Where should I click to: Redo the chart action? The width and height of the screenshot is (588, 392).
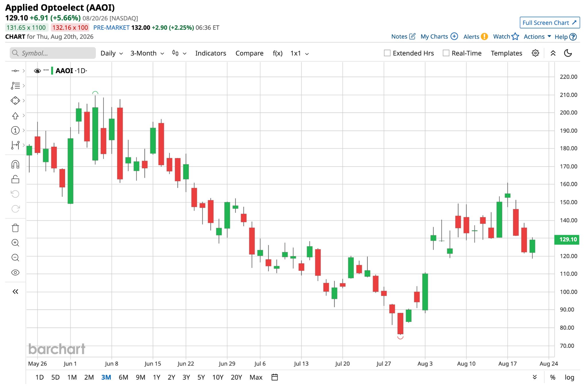(x=15, y=209)
